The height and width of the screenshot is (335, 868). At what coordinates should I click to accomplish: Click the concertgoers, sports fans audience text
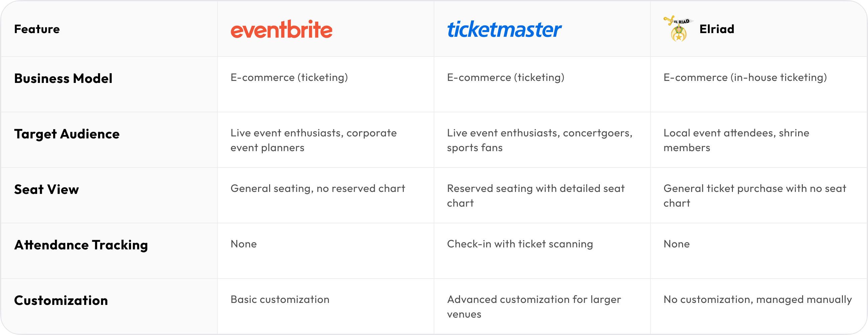(539, 140)
